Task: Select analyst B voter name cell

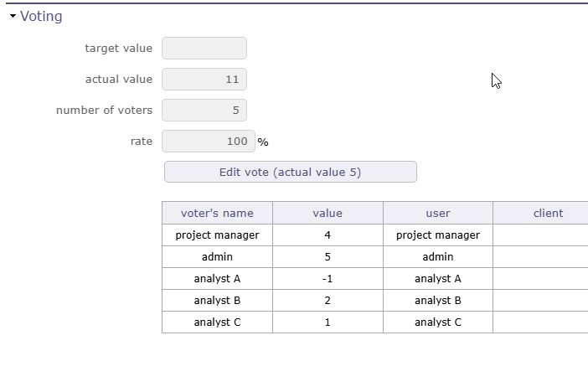Action: (217, 301)
